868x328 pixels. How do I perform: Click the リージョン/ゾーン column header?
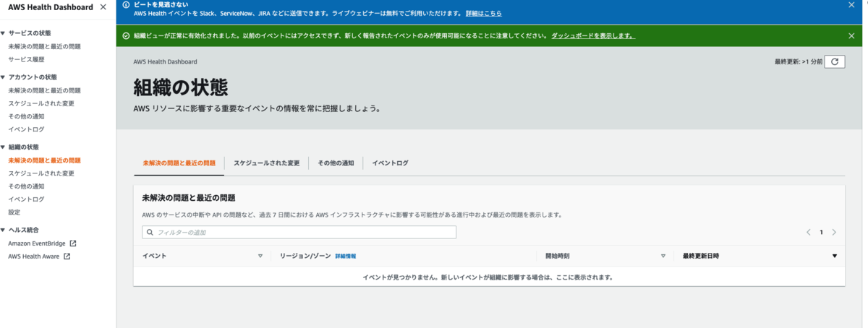(x=305, y=256)
